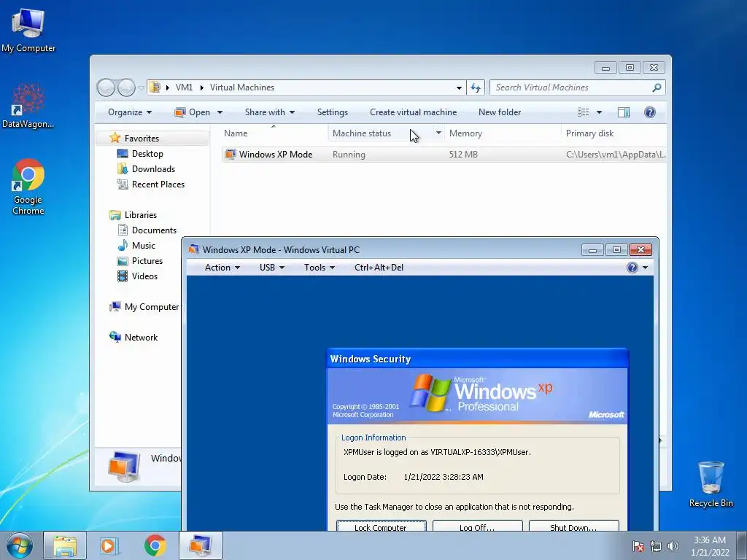This screenshot has width=747, height=560.
Task: Select Desktop in Favorites
Action: 147,154
